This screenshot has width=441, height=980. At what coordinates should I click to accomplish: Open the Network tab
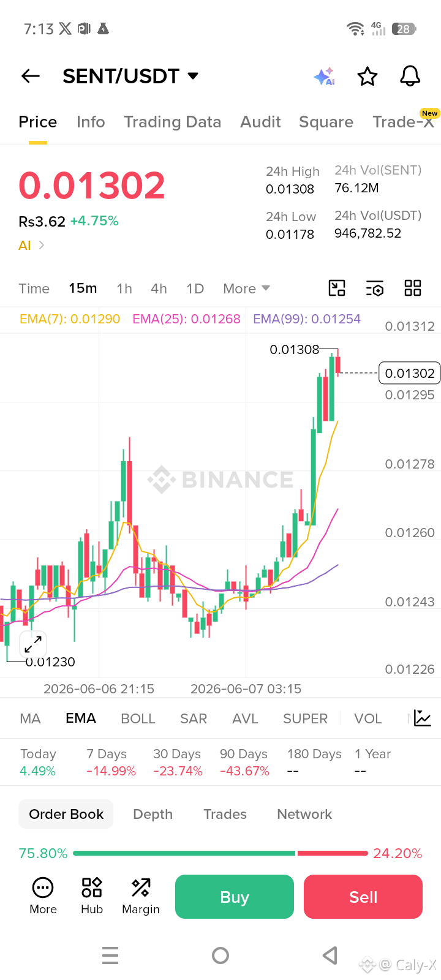304,814
